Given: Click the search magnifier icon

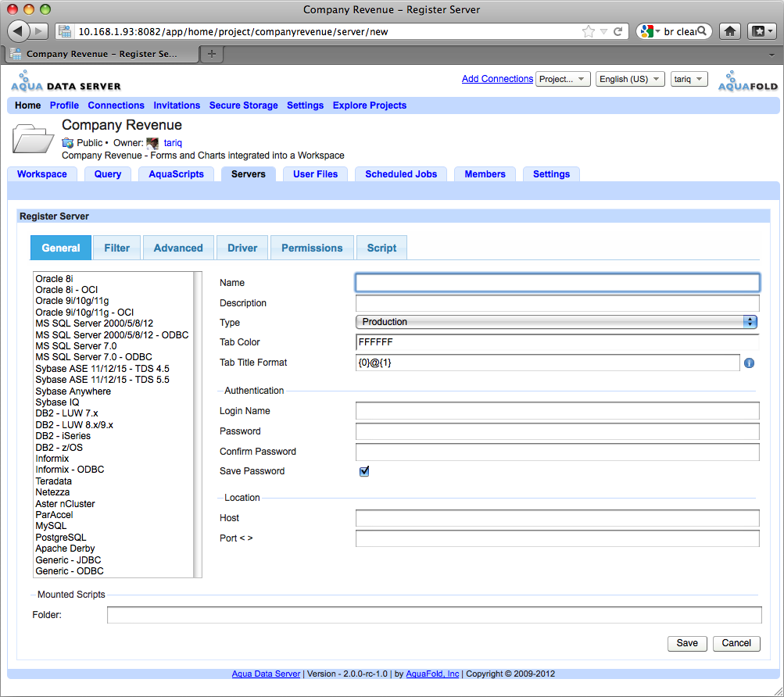Looking at the screenshot, I should (x=702, y=31).
